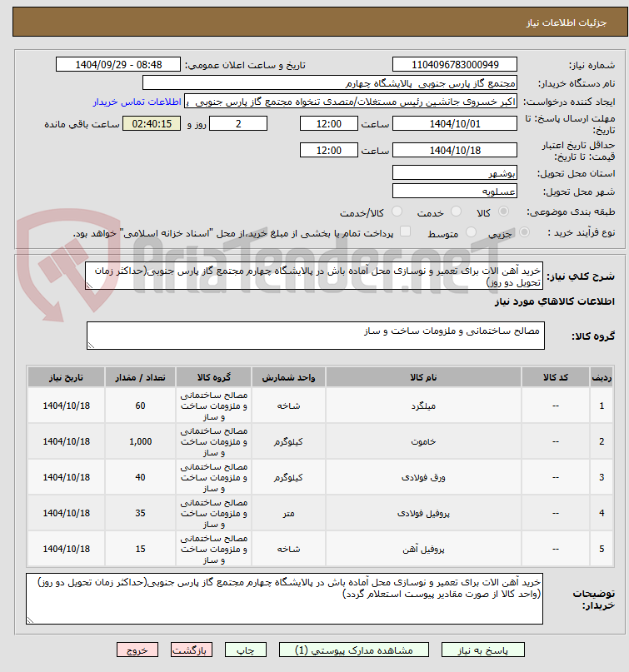Select the کالا/خدمت radio option
Viewport: 629px width, 672px height.
(x=397, y=212)
